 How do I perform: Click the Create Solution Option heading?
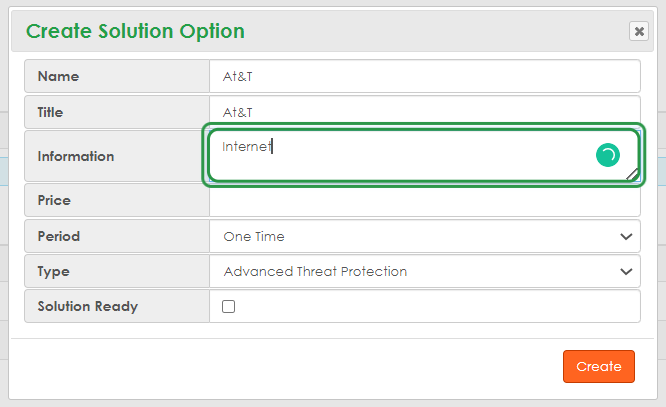tap(135, 31)
